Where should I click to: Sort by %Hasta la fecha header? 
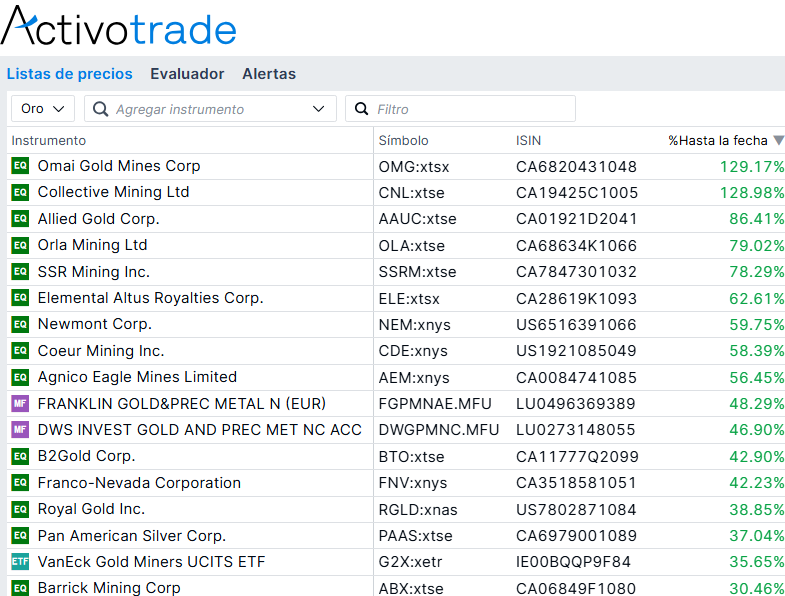tap(718, 140)
